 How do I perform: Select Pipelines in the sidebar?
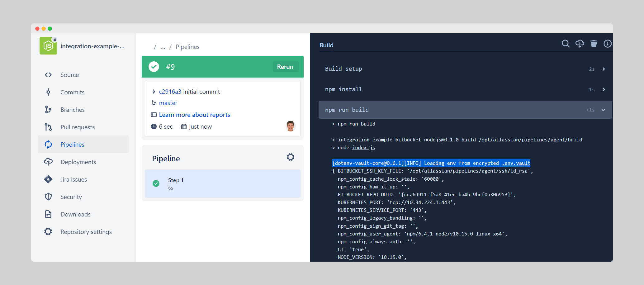click(x=83, y=144)
